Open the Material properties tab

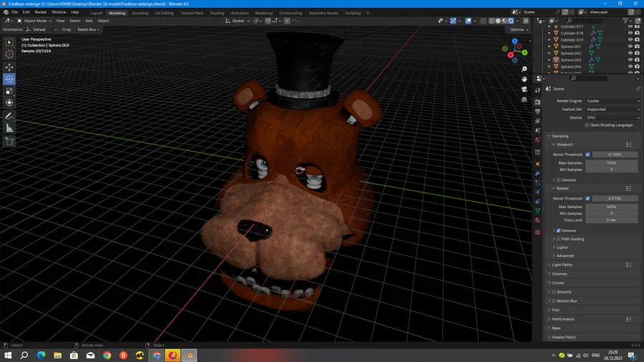pos(537,220)
